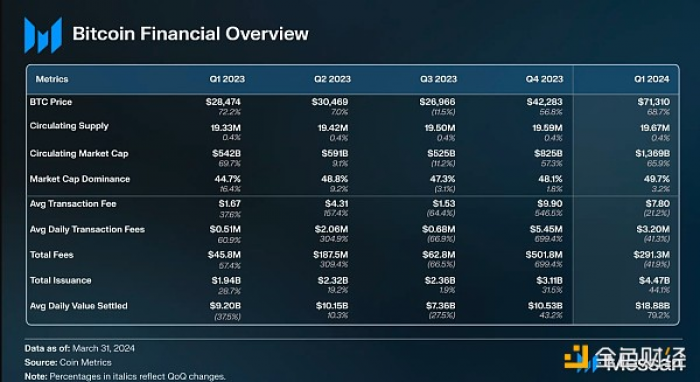Click the Circulating Market Cap row label
The height and width of the screenshot is (382, 700).
(x=79, y=154)
